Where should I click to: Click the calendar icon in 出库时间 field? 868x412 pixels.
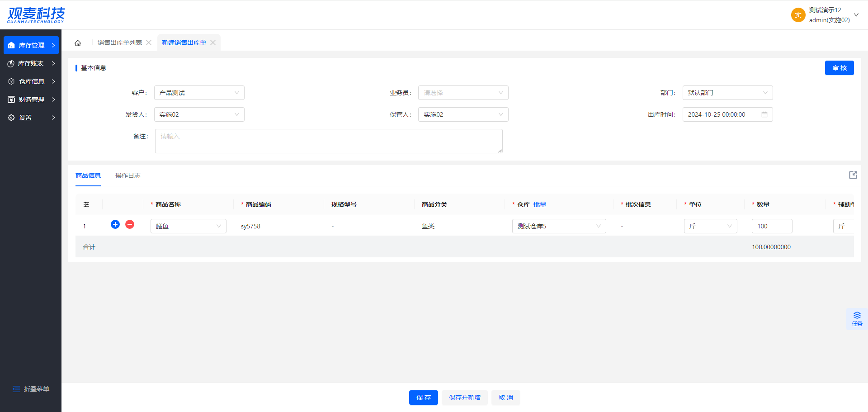pyautogui.click(x=764, y=114)
